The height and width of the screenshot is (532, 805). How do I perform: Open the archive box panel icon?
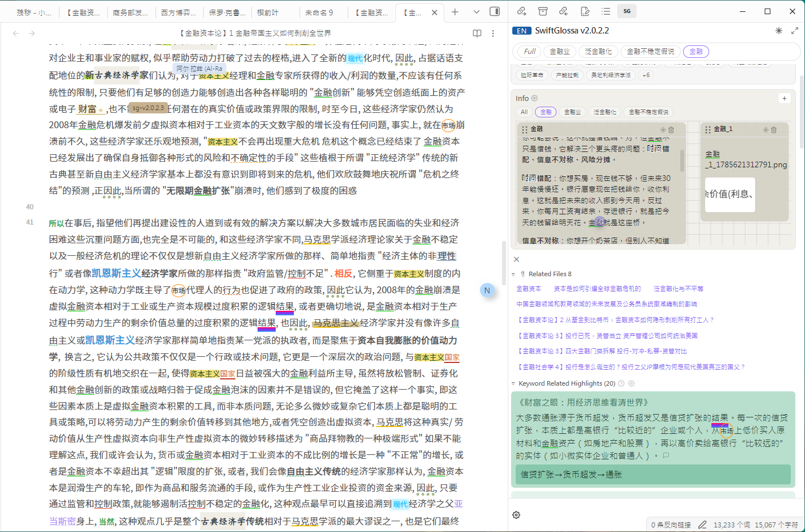point(543,11)
